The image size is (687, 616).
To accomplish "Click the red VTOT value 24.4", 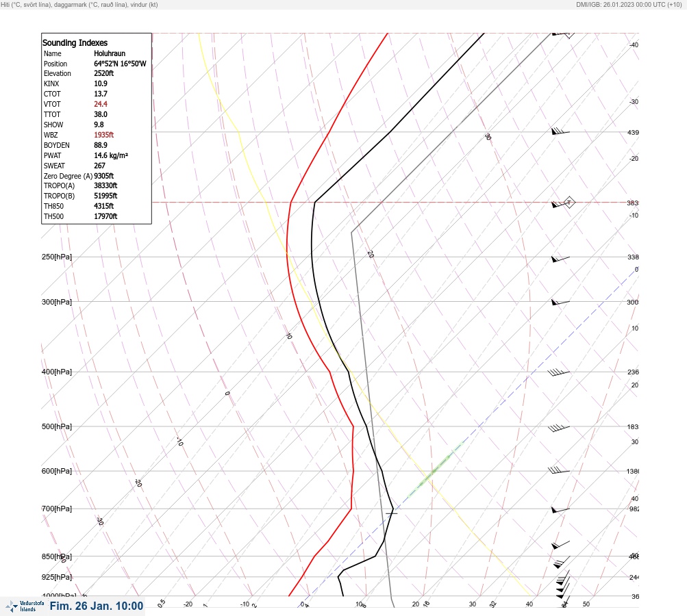I will (x=100, y=104).
